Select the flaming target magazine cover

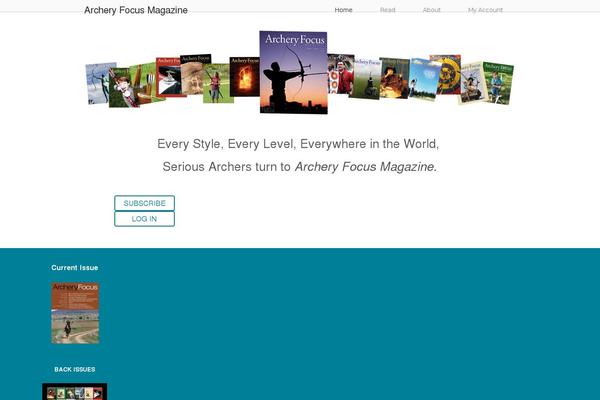tap(245, 77)
